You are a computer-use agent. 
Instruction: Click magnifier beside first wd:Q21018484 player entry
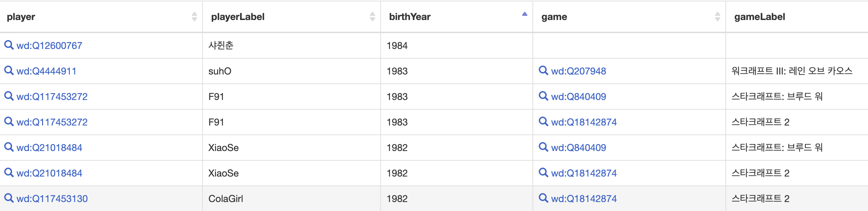coord(9,147)
